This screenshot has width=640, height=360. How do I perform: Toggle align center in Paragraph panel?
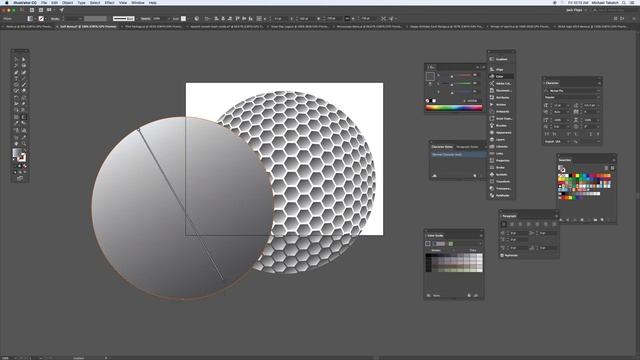[x=512, y=224]
